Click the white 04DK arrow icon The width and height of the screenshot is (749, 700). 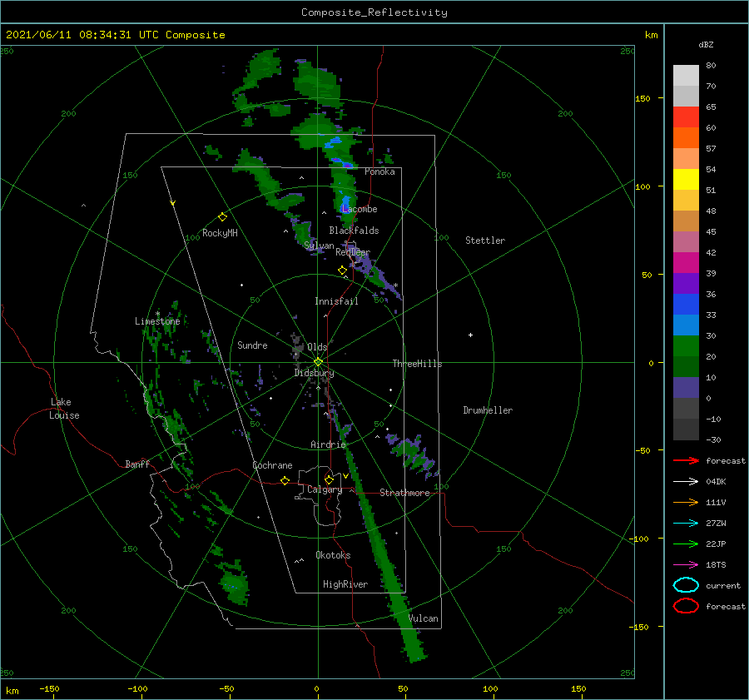tap(686, 482)
